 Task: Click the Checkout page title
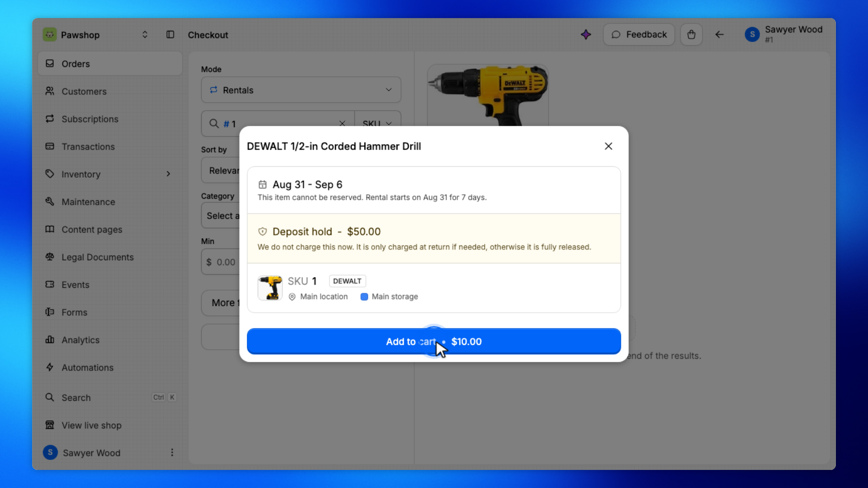(208, 35)
